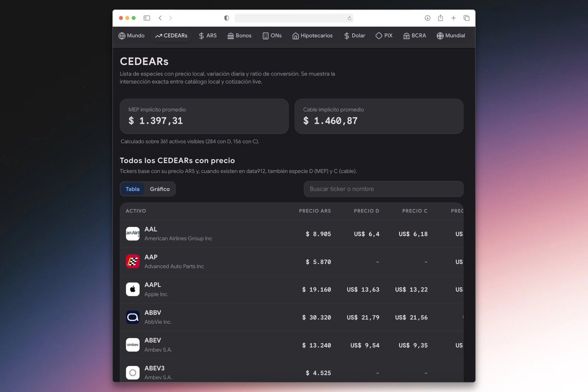Sort by the PRECIO C column header
Screen dimensions: 588x392
pos(415,211)
